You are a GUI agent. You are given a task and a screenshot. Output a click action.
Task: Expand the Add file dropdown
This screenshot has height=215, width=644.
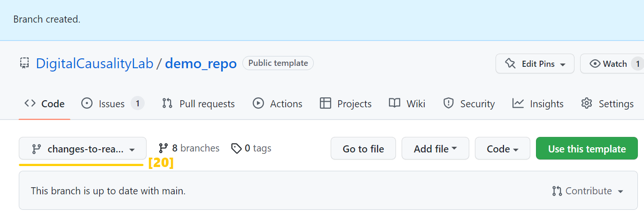coord(435,149)
